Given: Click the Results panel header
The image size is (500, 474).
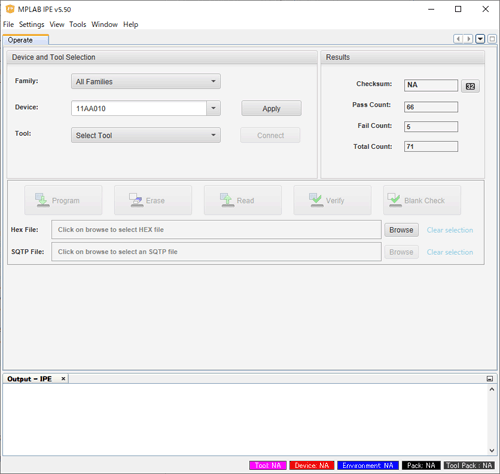Looking at the screenshot, I should tap(402, 57).
